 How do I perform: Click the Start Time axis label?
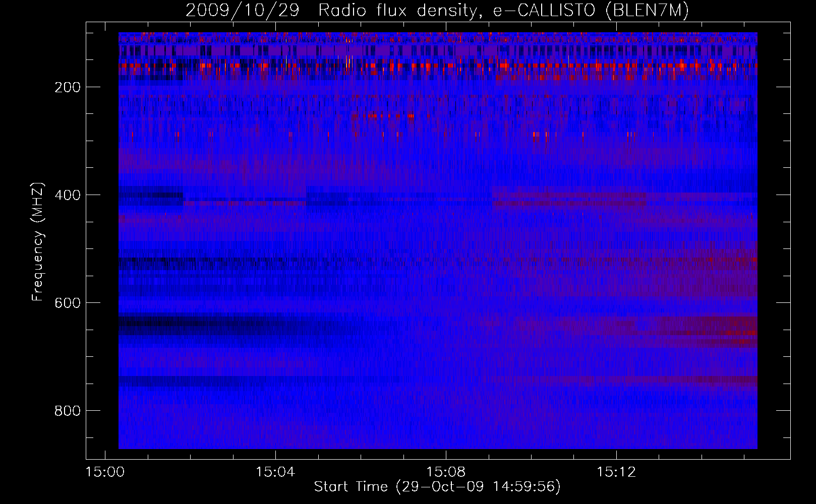pyautogui.click(x=437, y=487)
